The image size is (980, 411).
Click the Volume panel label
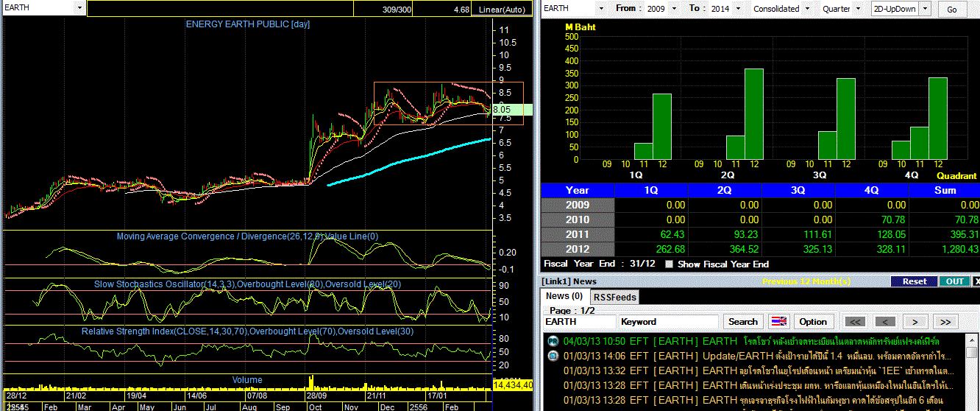pos(247,380)
